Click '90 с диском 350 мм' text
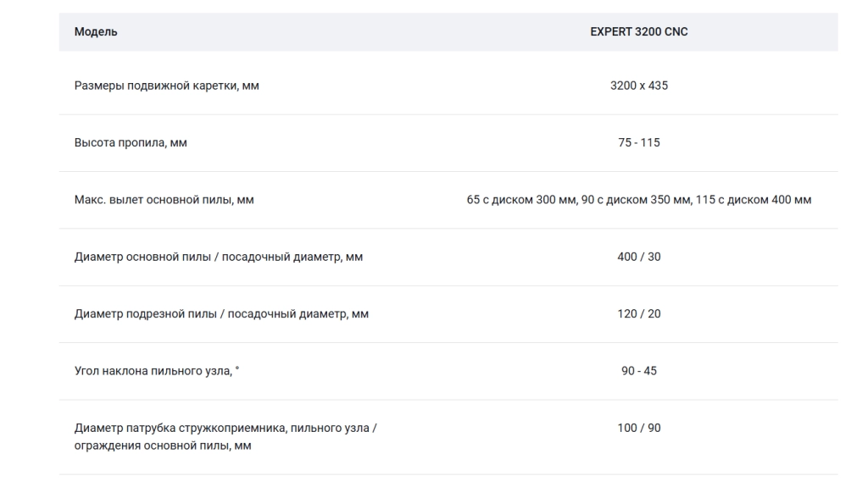 [636, 200]
